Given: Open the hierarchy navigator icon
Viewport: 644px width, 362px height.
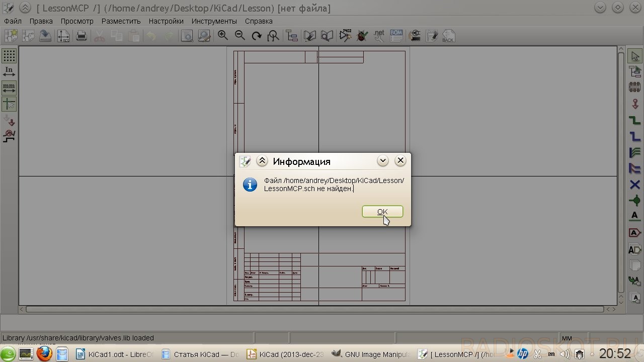Looking at the screenshot, I should click(292, 36).
